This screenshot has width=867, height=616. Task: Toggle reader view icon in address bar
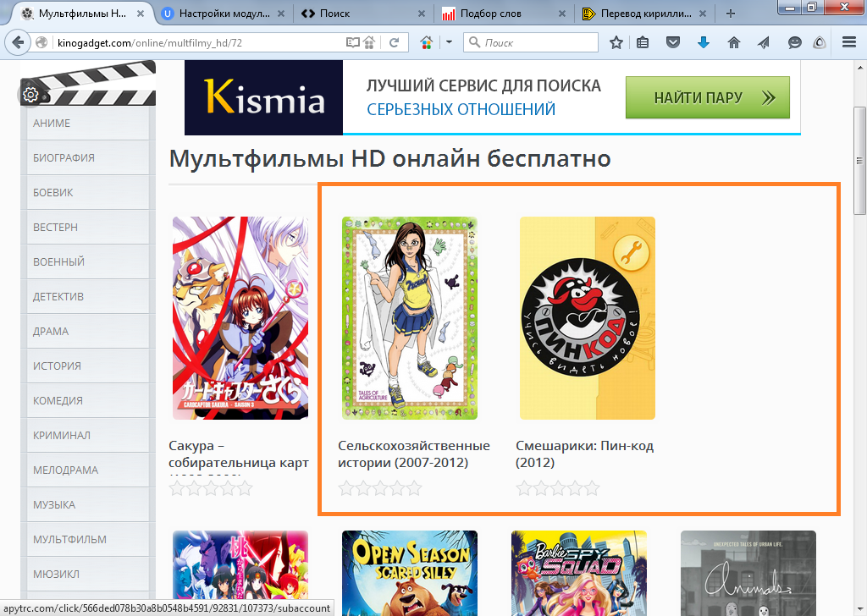[x=352, y=42]
